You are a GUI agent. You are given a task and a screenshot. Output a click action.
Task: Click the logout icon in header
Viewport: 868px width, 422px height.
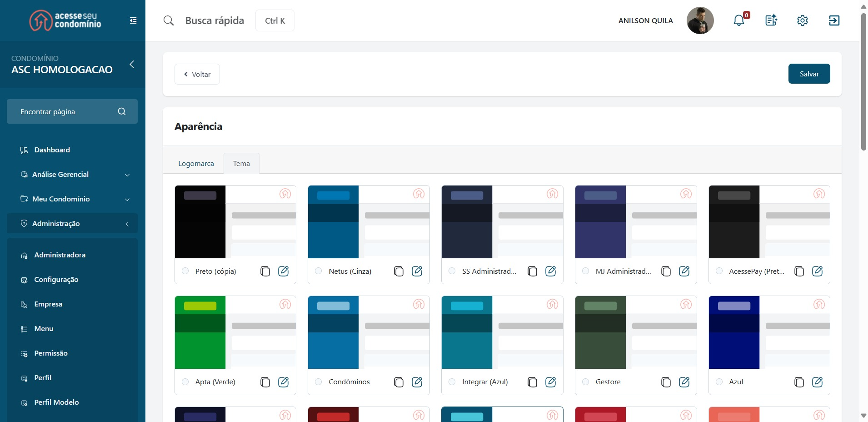[834, 20]
